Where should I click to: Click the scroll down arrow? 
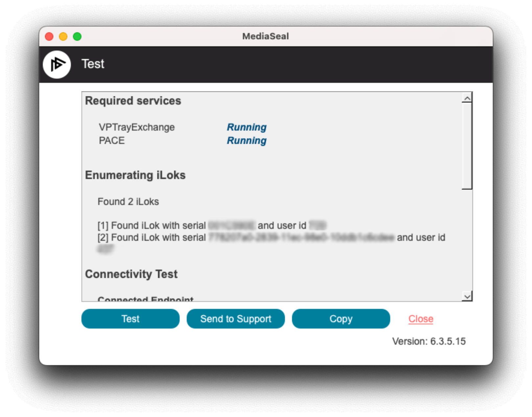[467, 296]
